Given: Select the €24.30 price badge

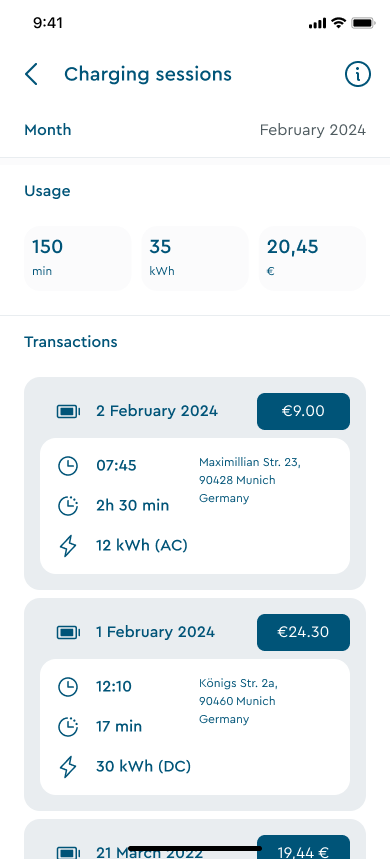Looking at the screenshot, I should (x=303, y=632).
